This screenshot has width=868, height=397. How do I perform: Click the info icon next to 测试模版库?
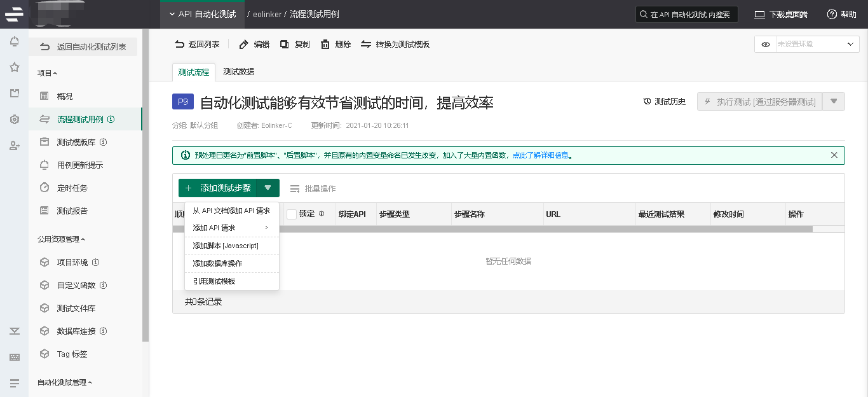click(x=103, y=142)
